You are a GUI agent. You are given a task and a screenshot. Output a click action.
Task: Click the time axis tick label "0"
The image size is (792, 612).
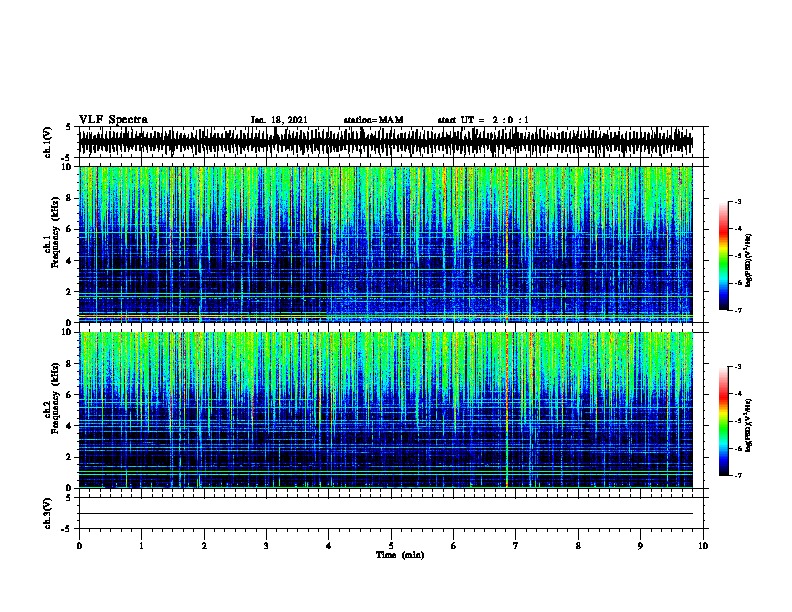(79, 546)
